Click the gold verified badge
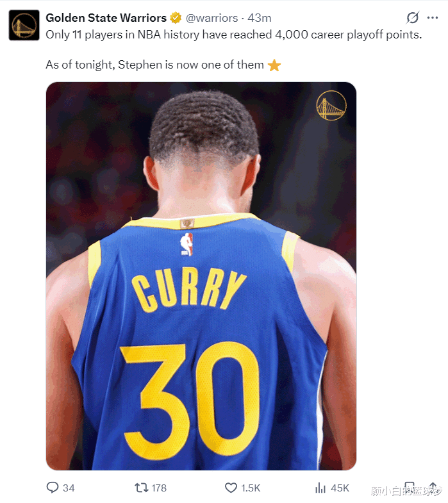This screenshot has height=503, width=448. 176,18
